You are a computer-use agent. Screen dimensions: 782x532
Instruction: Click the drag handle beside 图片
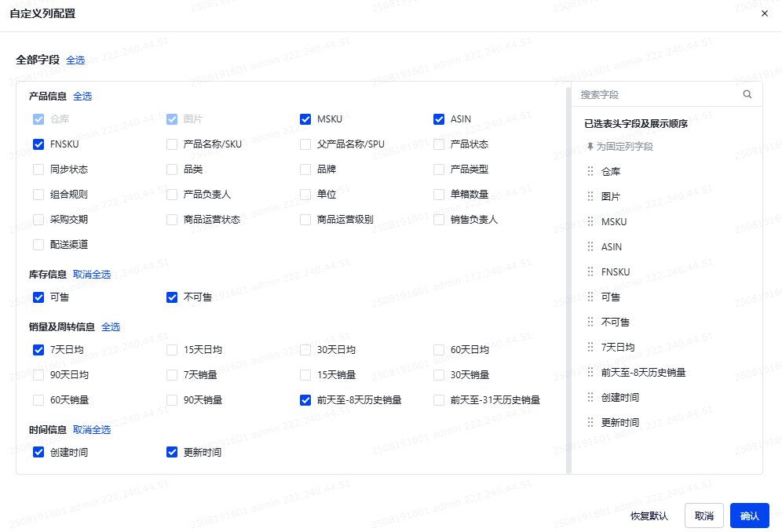[x=590, y=196]
